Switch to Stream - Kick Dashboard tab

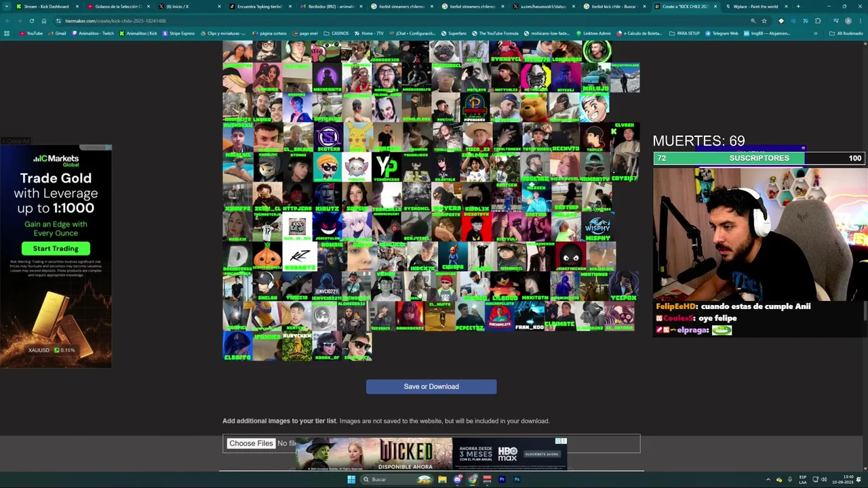(x=46, y=6)
